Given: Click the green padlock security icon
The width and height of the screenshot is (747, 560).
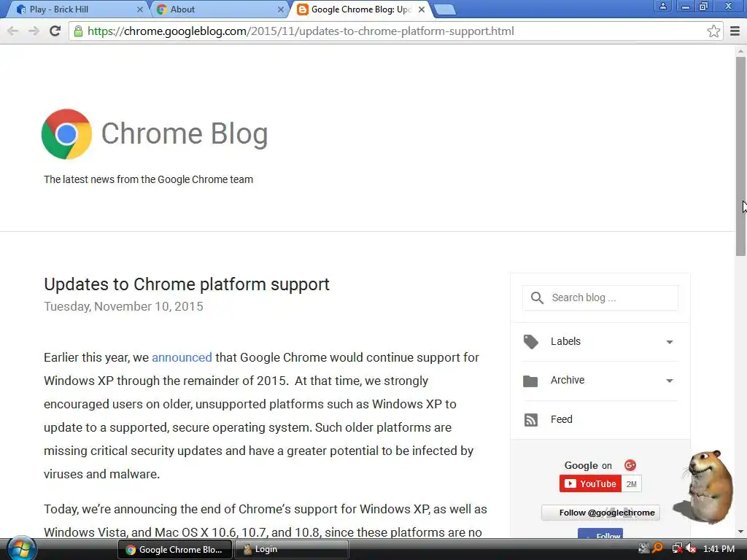Looking at the screenshot, I should pos(78,31).
